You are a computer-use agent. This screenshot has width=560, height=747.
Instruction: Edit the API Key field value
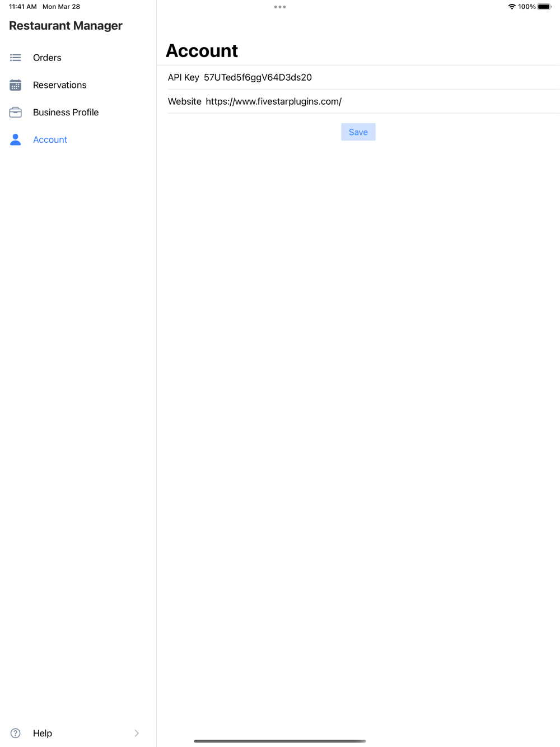tap(258, 77)
